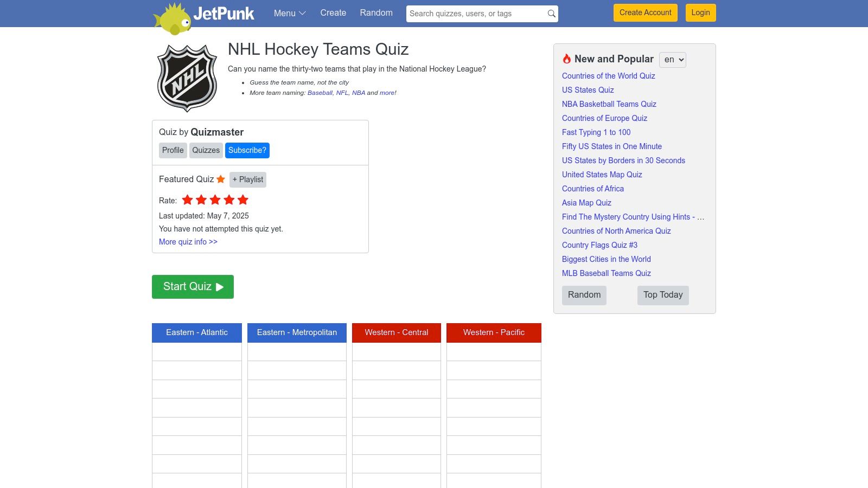This screenshot has height=488, width=868.
Task: Click the Create menu item
Action: pos(333,13)
